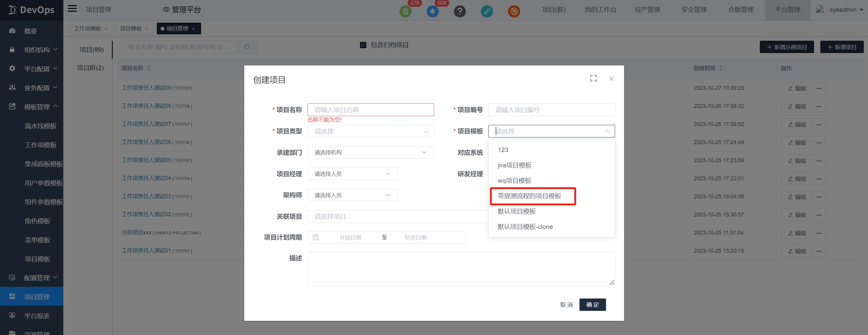
Task: Open the green document notifications icon
Action: [x=406, y=11]
